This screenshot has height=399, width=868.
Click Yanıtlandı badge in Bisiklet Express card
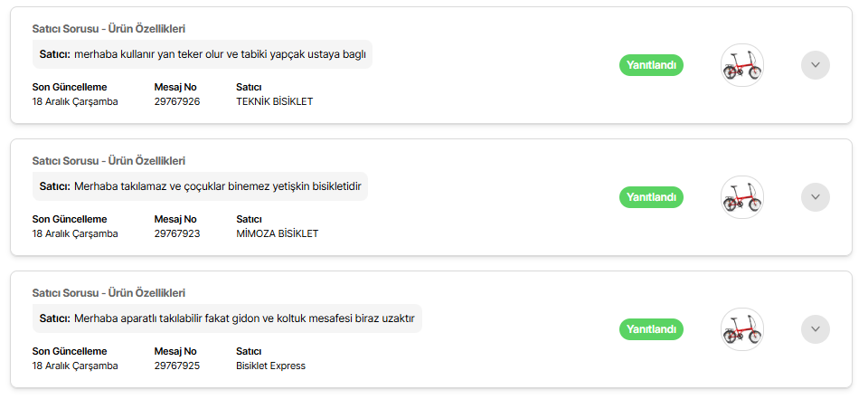click(651, 329)
